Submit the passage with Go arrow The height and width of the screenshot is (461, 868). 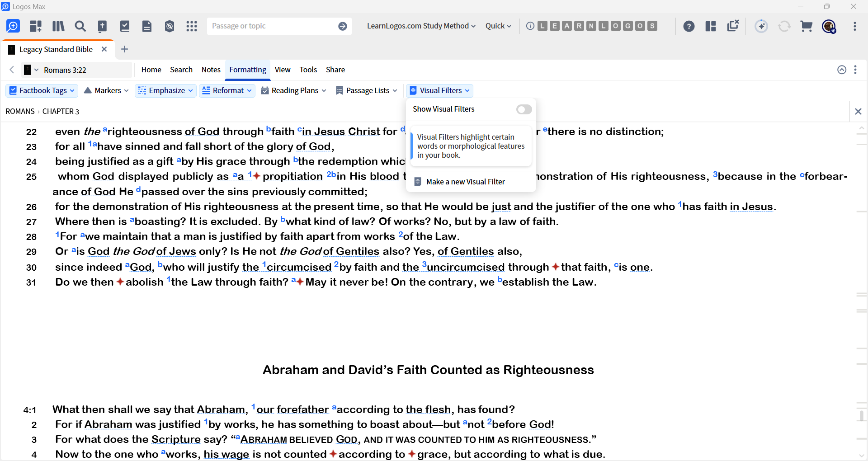(343, 26)
